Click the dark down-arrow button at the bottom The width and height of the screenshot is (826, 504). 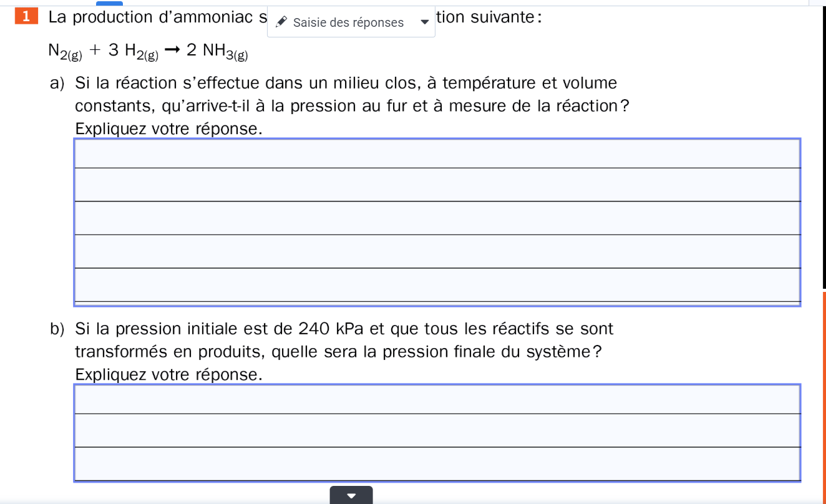click(351, 495)
